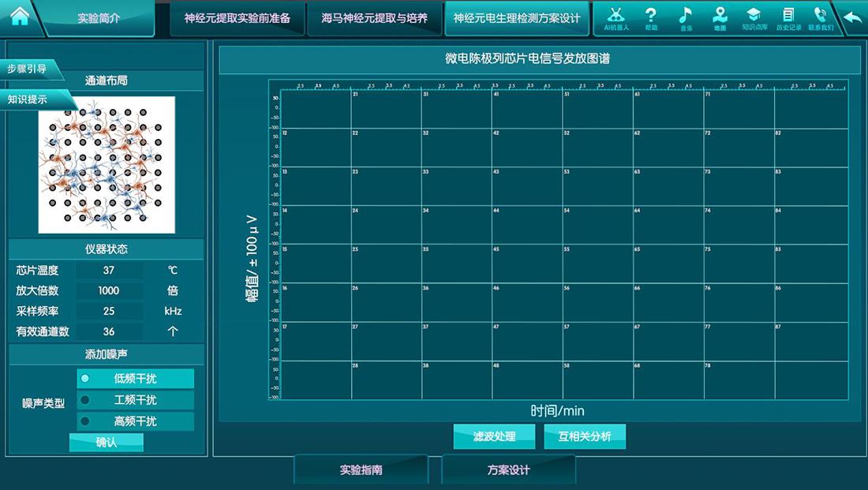Click the home icon top left

point(21,16)
